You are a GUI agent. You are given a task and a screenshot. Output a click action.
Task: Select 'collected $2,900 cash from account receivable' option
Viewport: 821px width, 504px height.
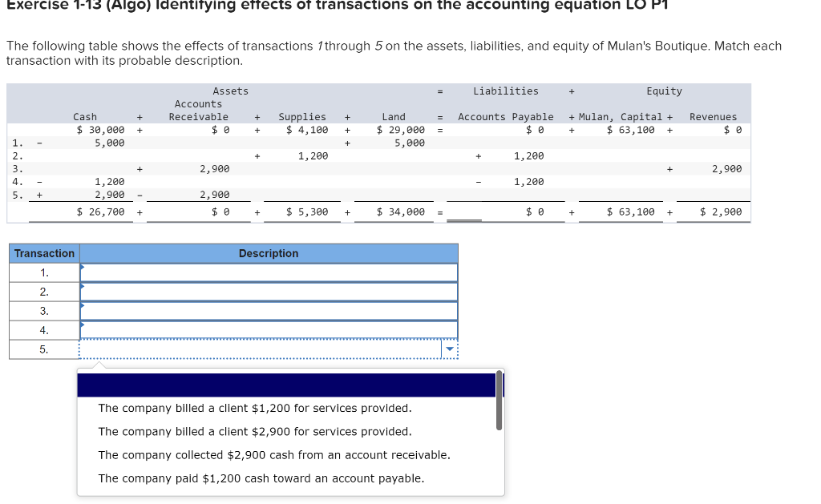[x=274, y=455]
